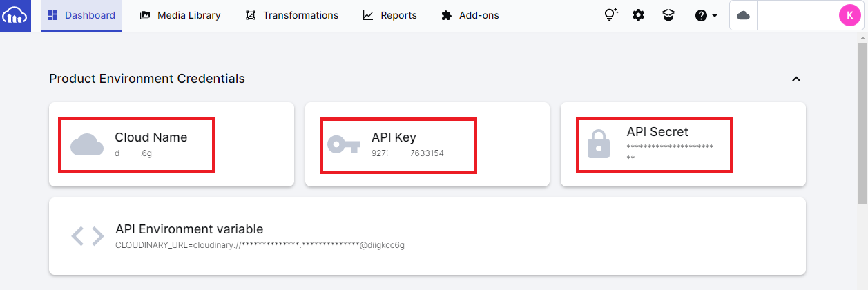This screenshot has width=868, height=290.
Task: Click the Add-ons puzzle icon
Action: (447, 15)
